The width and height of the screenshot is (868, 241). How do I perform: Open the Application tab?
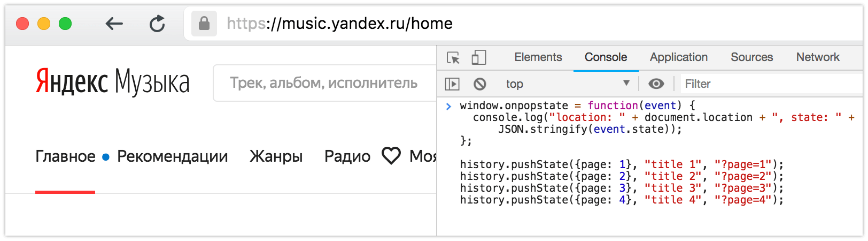click(678, 57)
